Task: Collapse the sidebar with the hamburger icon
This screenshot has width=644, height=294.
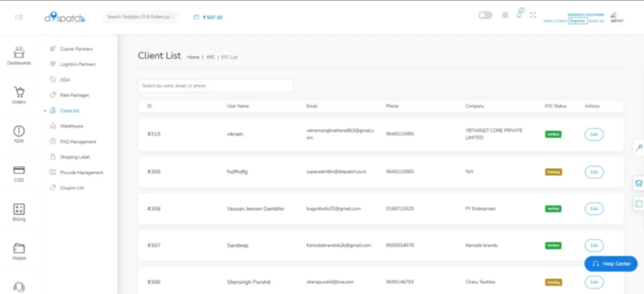Action: 19,17
